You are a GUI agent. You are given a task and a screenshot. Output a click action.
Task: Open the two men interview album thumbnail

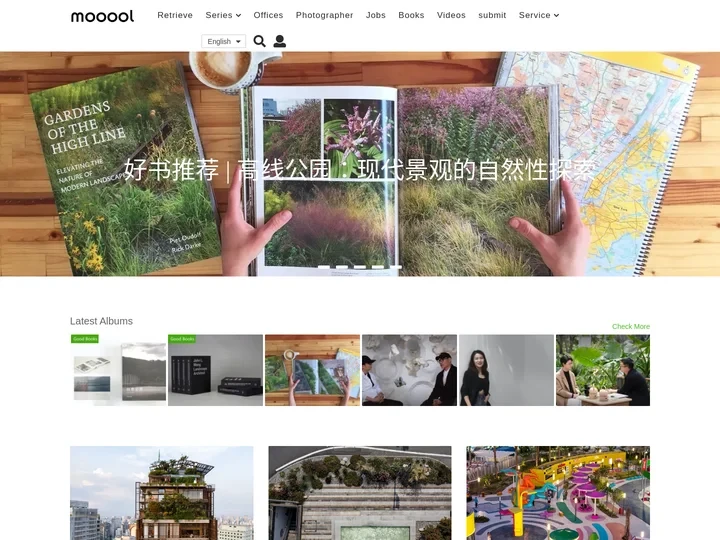point(409,370)
